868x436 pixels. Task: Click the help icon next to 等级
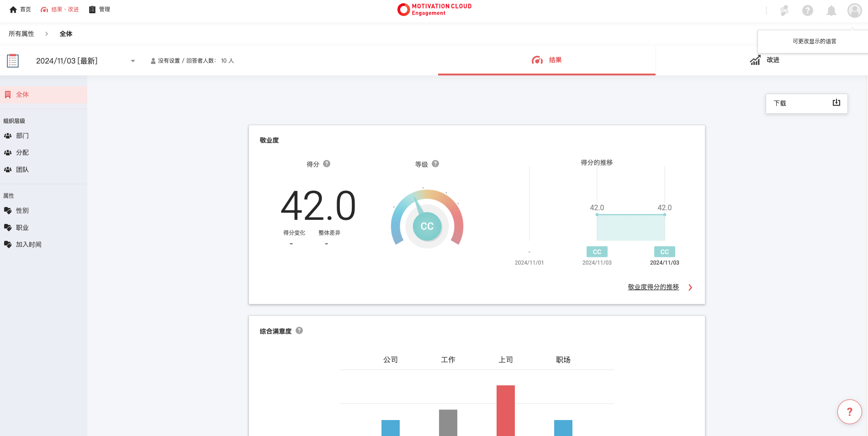[x=435, y=164]
